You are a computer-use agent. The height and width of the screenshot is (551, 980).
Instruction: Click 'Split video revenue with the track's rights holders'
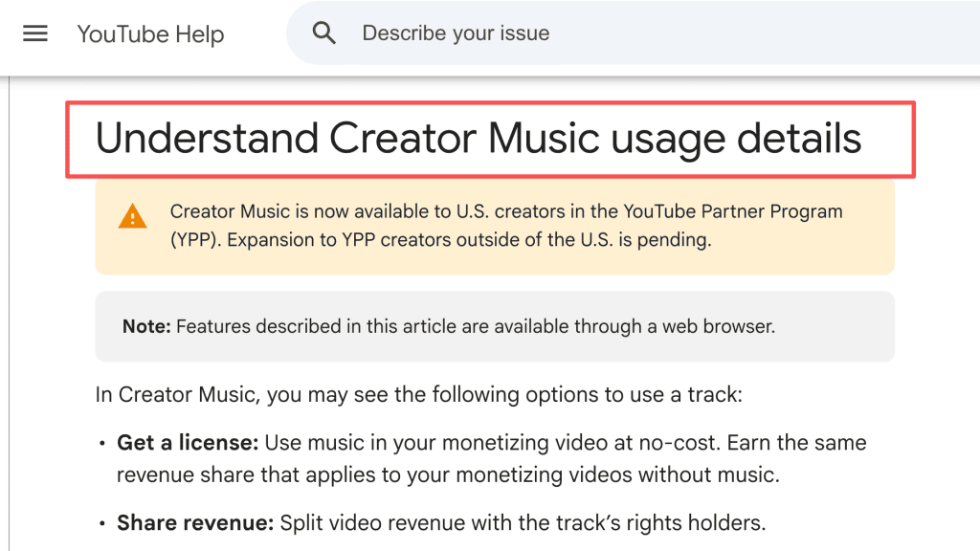point(523,522)
